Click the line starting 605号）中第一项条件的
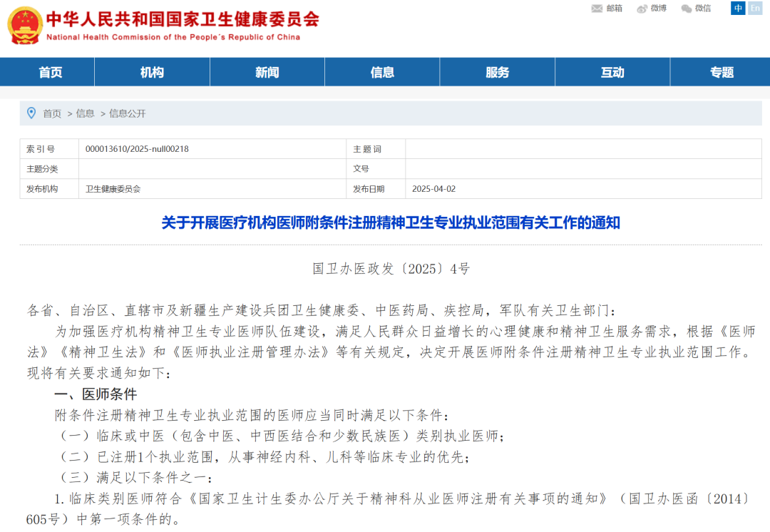Screen dimensions: 770x532 103,519
